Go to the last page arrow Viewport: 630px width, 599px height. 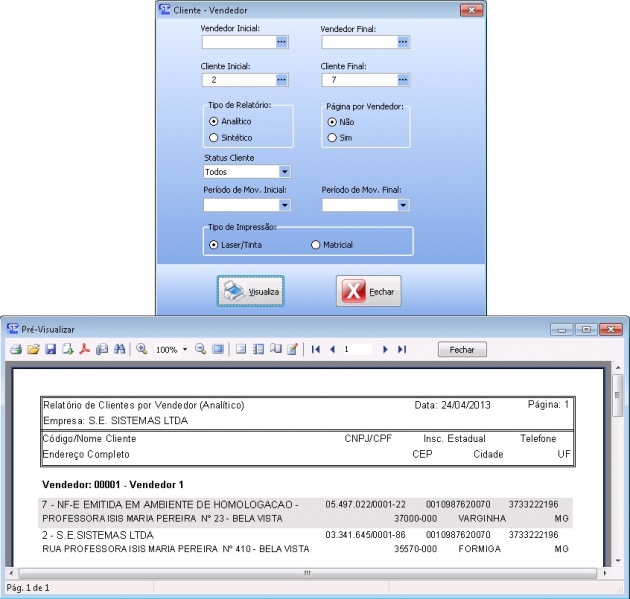[x=402, y=349]
